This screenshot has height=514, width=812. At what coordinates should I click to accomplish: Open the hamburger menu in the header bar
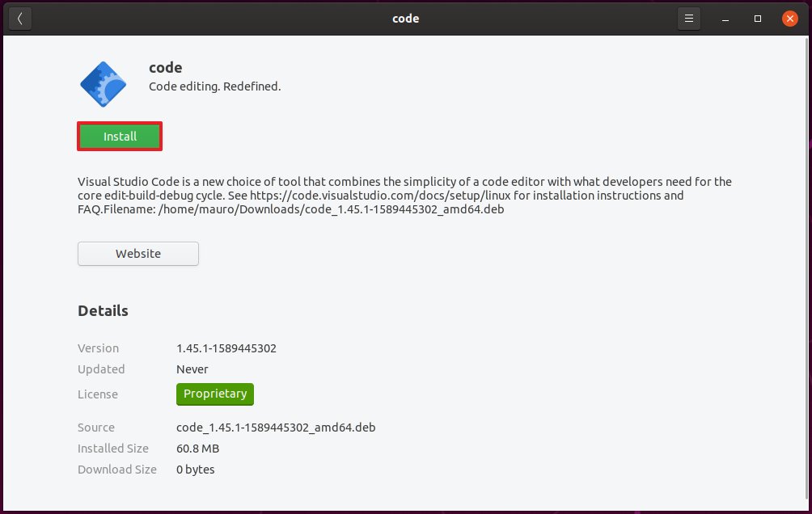(688, 19)
